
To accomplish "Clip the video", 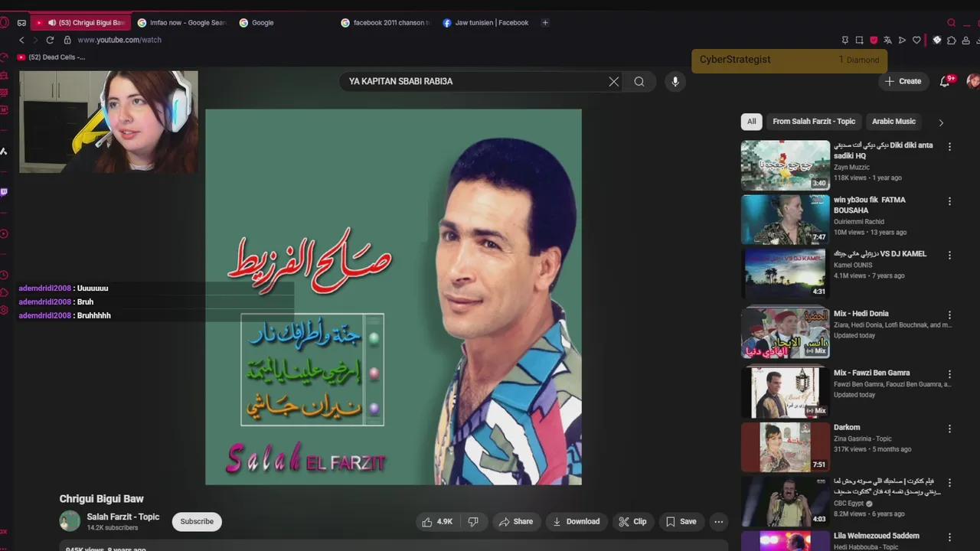I will coord(632,522).
